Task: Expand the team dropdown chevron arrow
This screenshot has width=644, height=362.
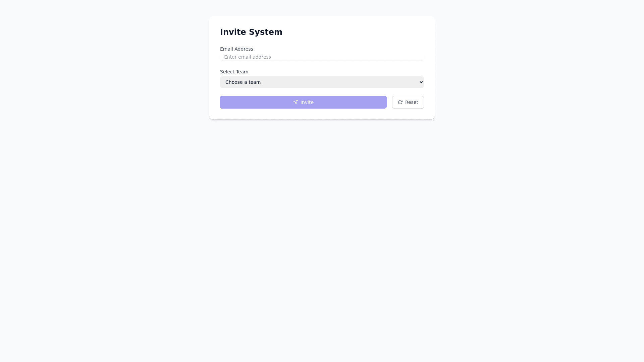Action: point(421,82)
